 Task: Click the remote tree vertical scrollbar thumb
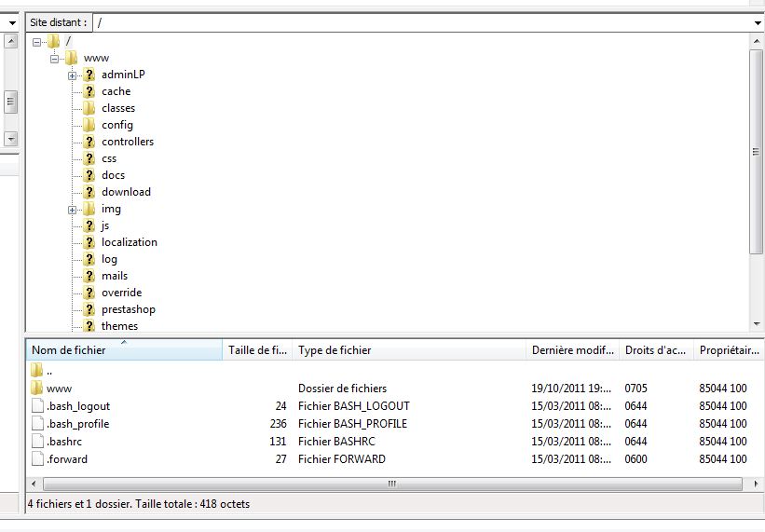point(757,151)
